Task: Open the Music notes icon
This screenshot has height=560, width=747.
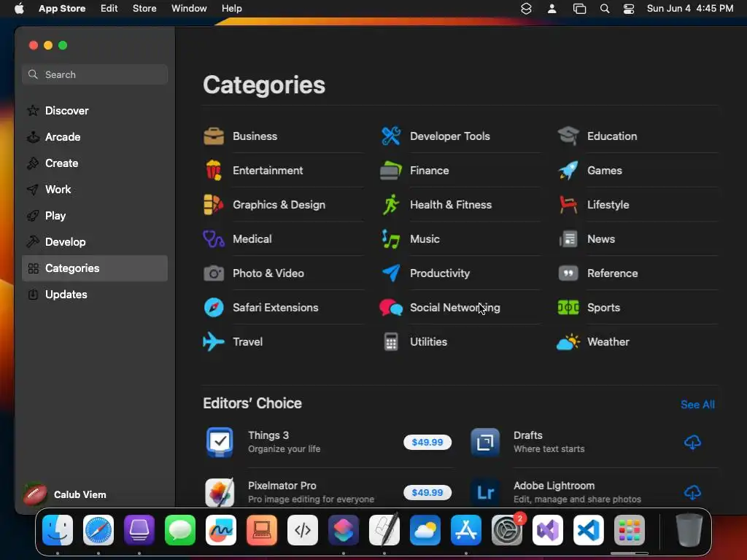Action: (391, 239)
